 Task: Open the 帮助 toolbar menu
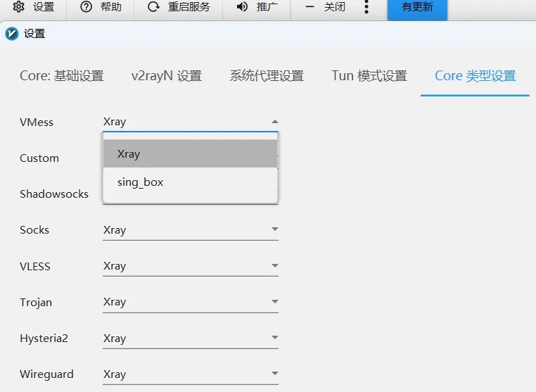click(111, 6)
